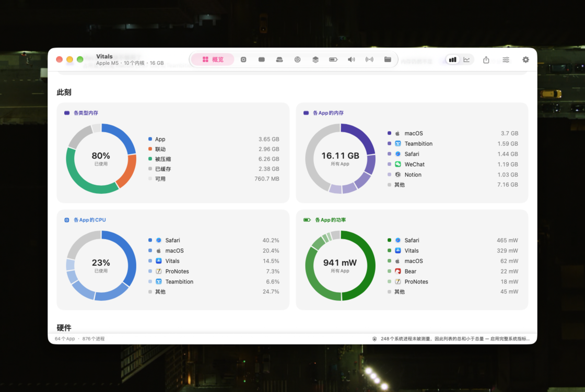Click the 23% 已使用 CPU donut center
Screen dimensions: 585x392
101,265
